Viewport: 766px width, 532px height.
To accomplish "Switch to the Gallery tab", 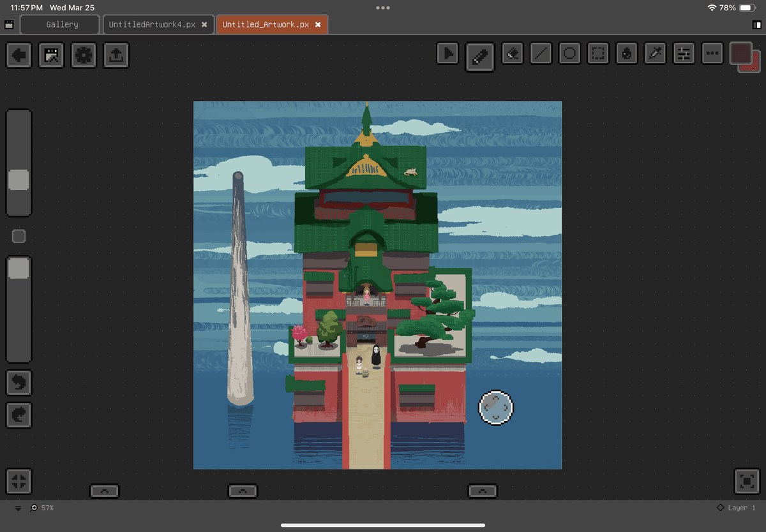I will [x=62, y=25].
